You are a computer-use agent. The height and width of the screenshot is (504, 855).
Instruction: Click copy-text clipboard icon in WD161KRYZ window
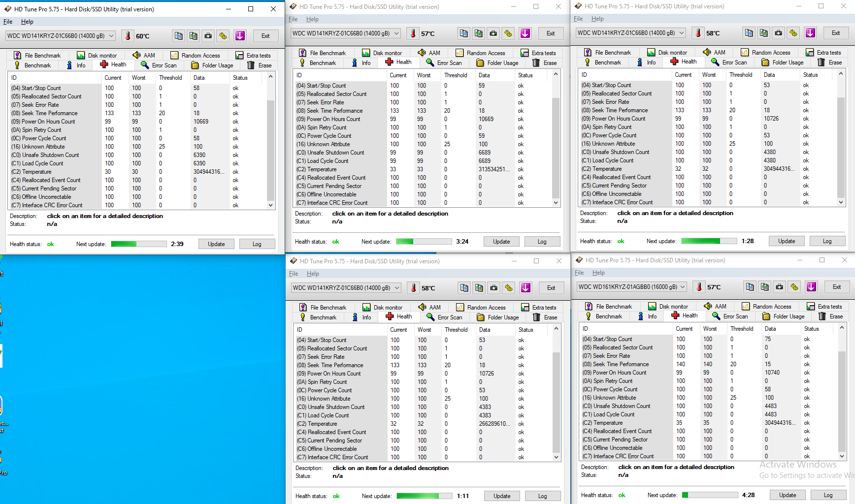[750, 287]
